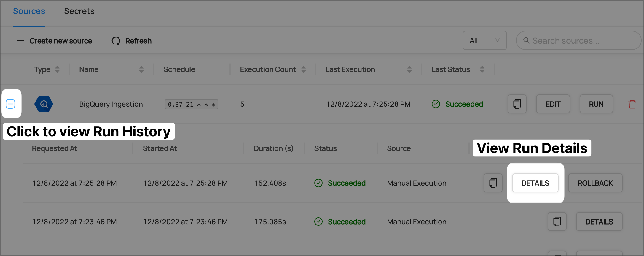Open the All filter dropdown
The width and height of the screenshot is (644, 256).
(x=484, y=40)
